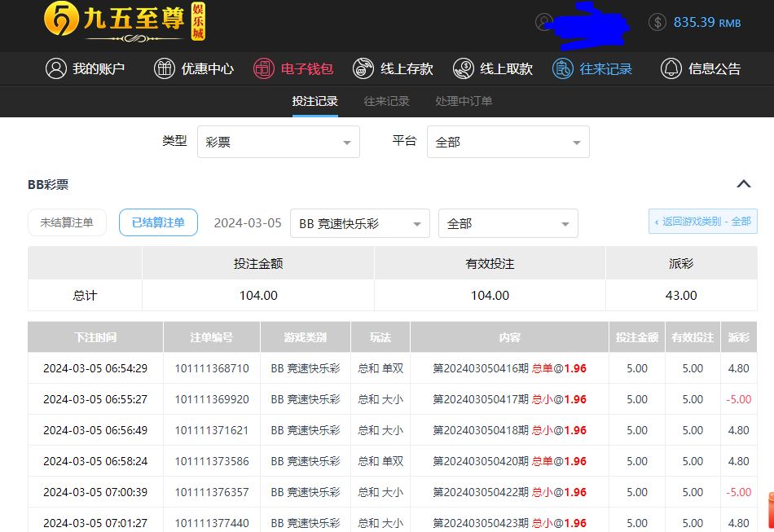
Task: Click the 内容 column header
Action: tap(509, 337)
